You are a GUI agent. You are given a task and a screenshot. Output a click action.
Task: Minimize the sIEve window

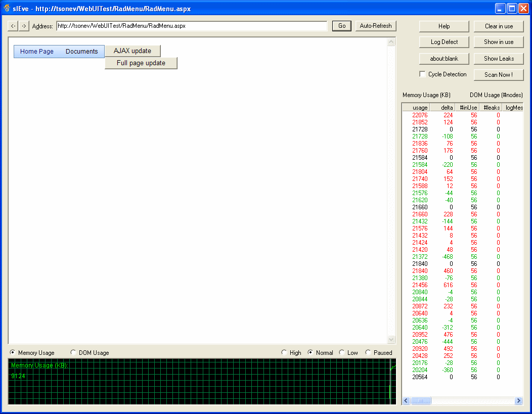tap(500, 9)
